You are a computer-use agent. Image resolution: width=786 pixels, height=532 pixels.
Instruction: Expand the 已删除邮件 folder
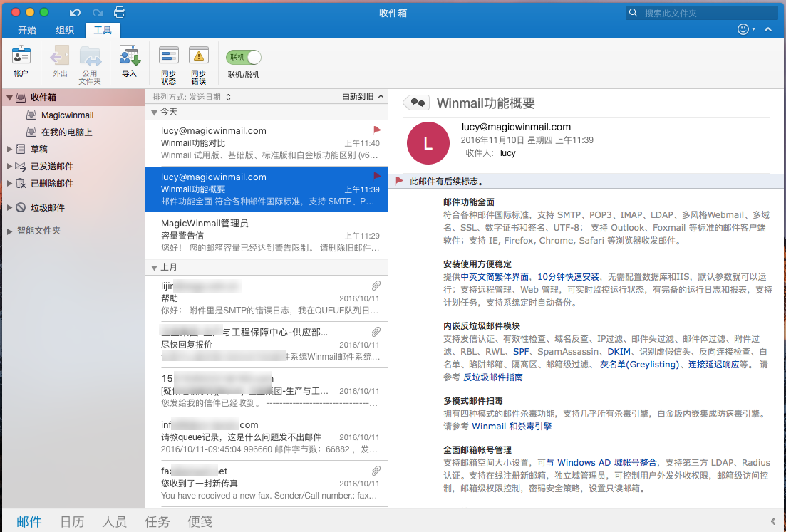9,183
